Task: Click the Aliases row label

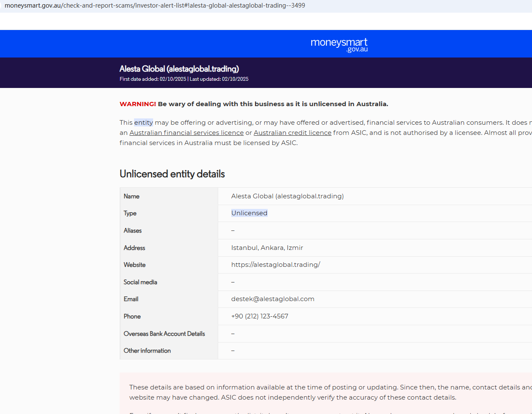Action: click(x=133, y=230)
